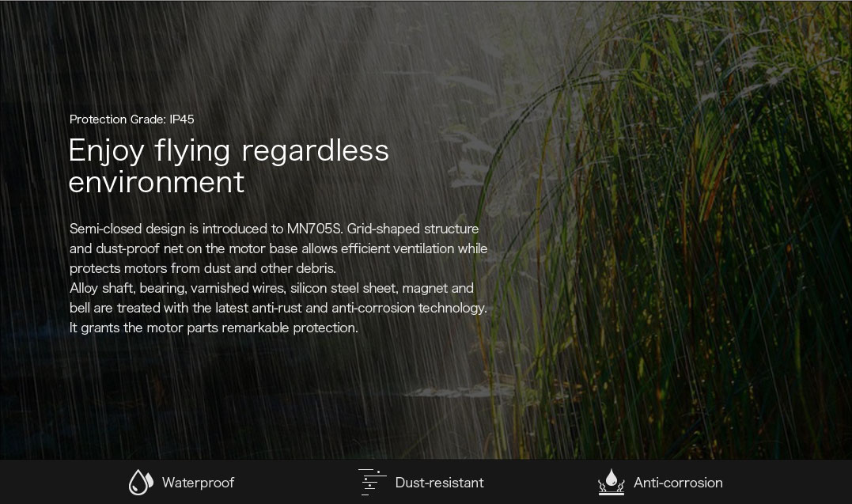Select the Waterproof text label
This screenshot has height=504, width=852.
[x=198, y=483]
